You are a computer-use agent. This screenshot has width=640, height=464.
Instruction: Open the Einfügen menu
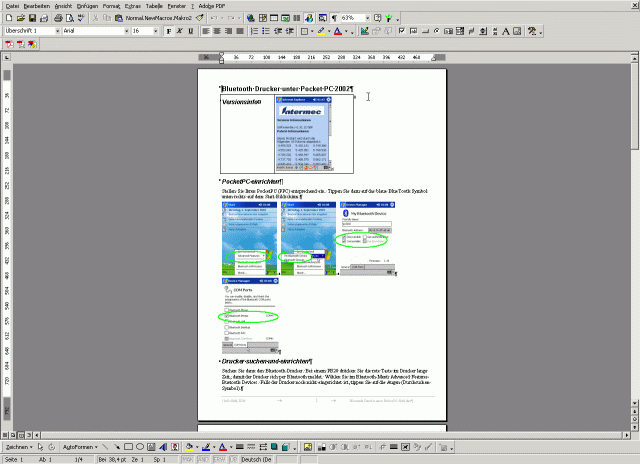[x=87, y=6]
